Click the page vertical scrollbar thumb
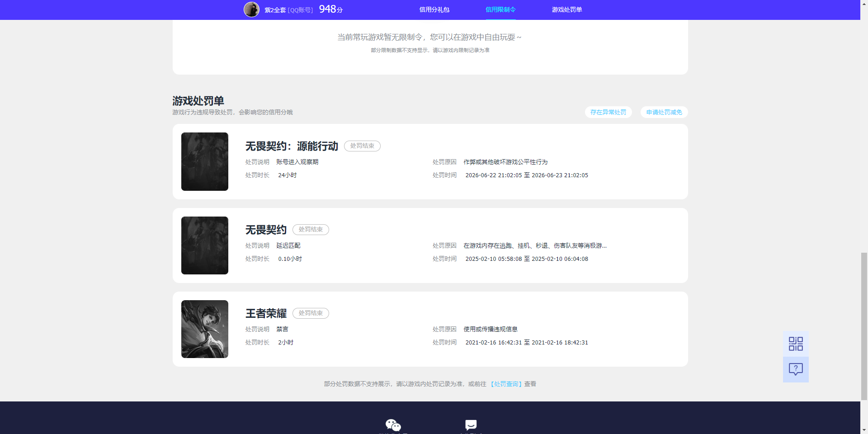This screenshot has height=434, width=868. 864,326
